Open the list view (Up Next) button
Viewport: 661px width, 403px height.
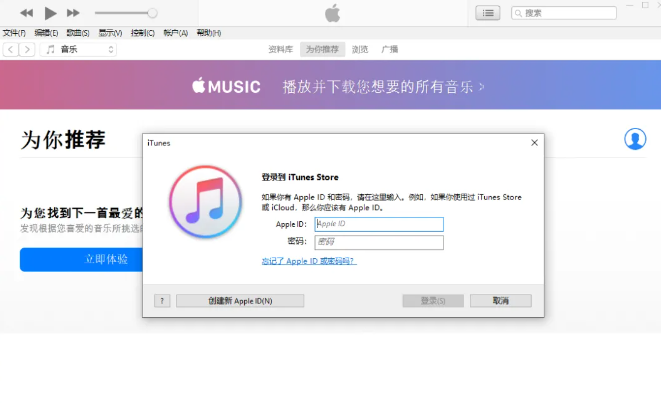[488, 13]
